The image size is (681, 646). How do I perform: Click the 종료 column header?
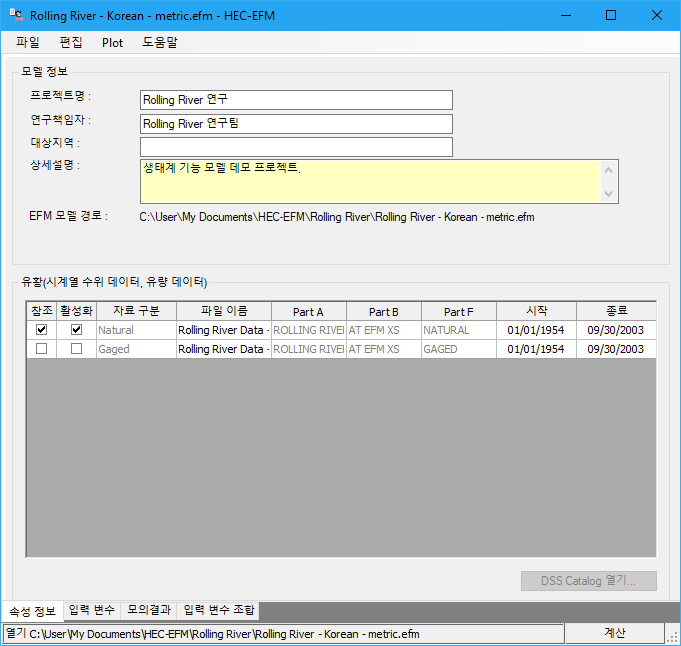pos(616,311)
